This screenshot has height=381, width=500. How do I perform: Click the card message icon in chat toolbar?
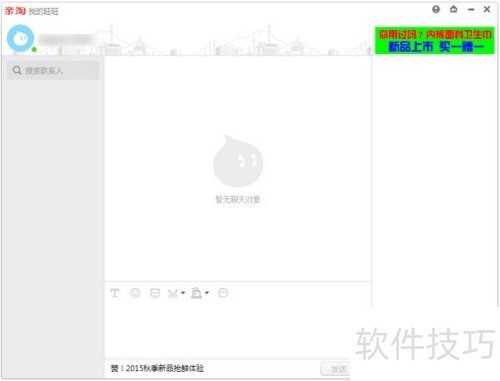[x=155, y=293]
